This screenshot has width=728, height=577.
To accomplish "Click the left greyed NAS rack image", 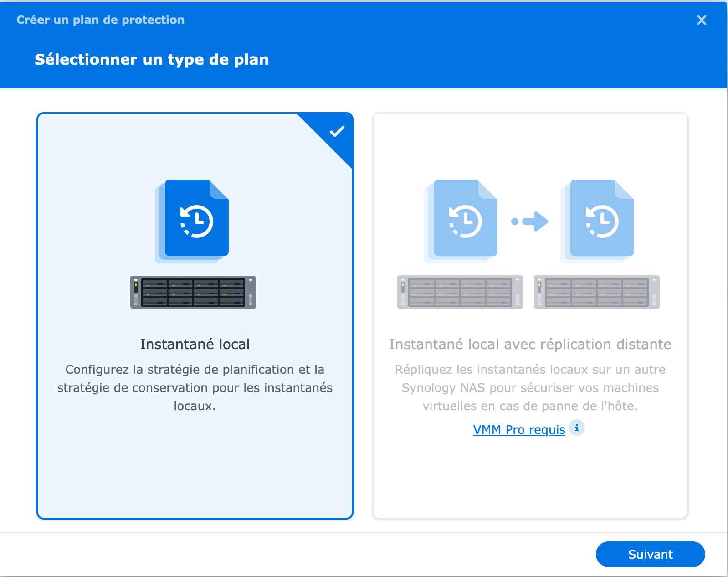I will (x=460, y=292).
